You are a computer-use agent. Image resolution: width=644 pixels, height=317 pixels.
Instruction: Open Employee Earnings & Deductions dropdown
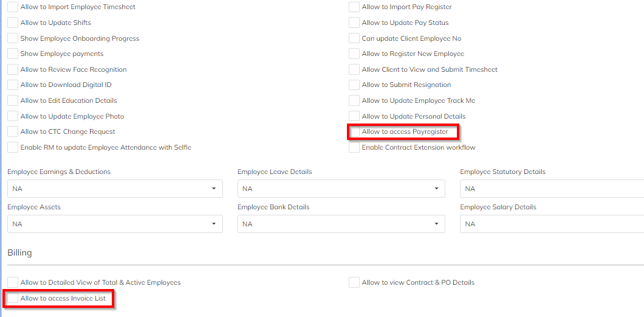[x=115, y=189]
